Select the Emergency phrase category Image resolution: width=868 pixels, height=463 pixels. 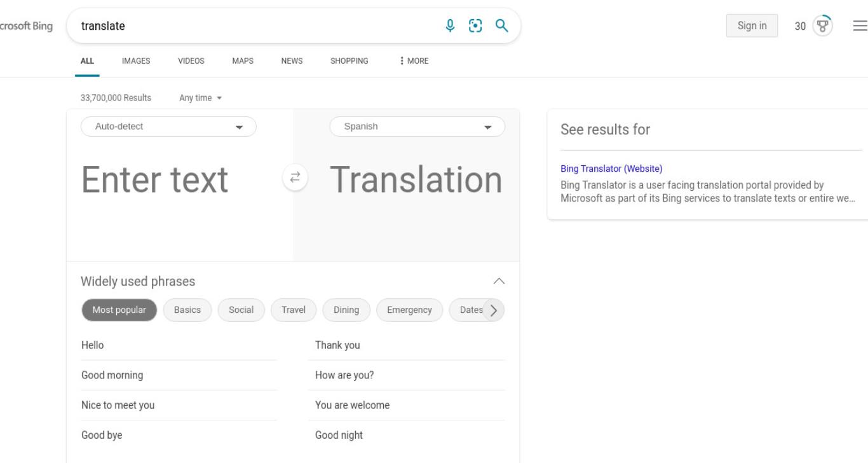(x=410, y=310)
